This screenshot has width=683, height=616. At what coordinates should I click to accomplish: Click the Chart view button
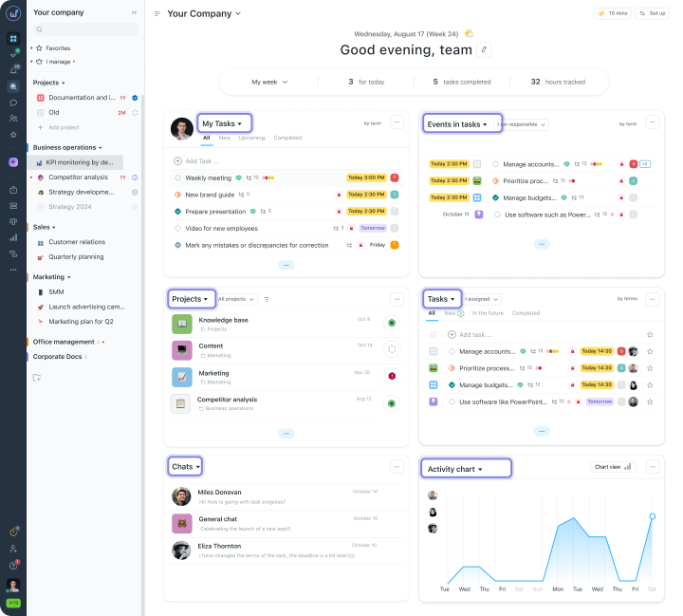click(x=613, y=467)
